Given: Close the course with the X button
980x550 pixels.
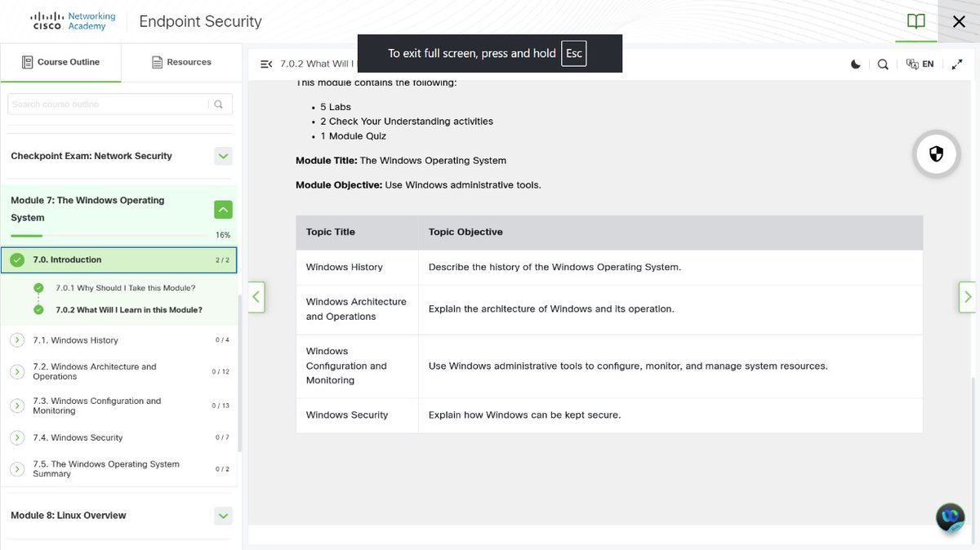Looking at the screenshot, I should click(960, 21).
